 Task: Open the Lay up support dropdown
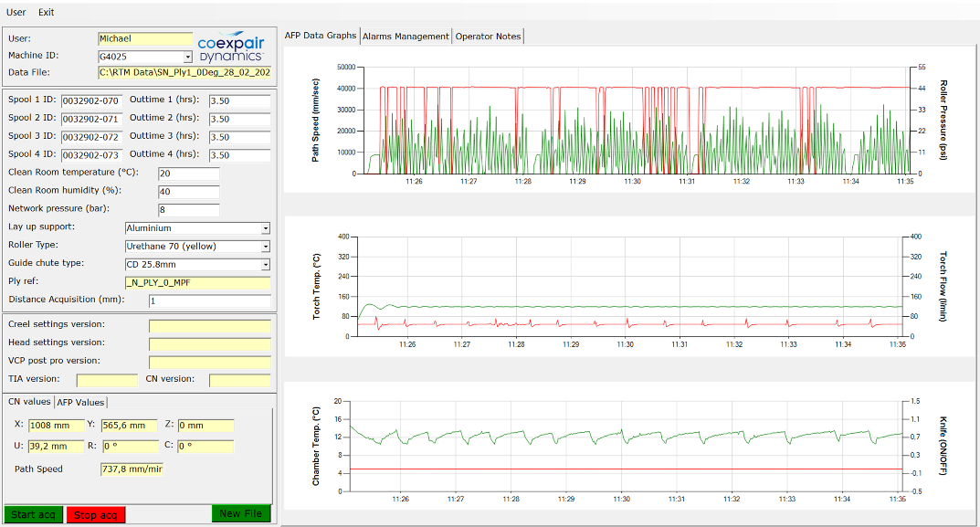tap(266, 229)
